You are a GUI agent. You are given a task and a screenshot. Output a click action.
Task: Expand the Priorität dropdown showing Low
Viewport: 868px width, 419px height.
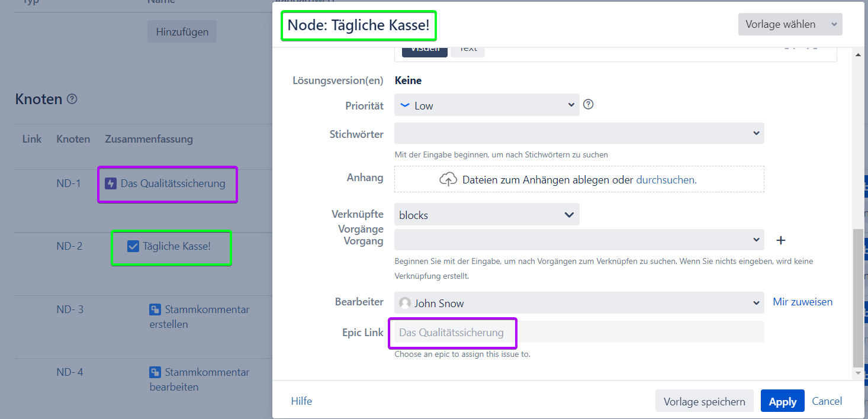(x=487, y=105)
